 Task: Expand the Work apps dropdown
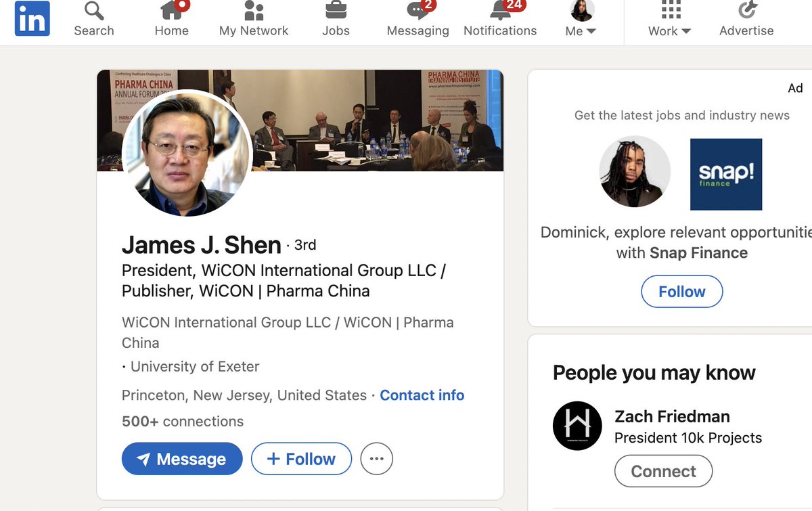(x=669, y=30)
